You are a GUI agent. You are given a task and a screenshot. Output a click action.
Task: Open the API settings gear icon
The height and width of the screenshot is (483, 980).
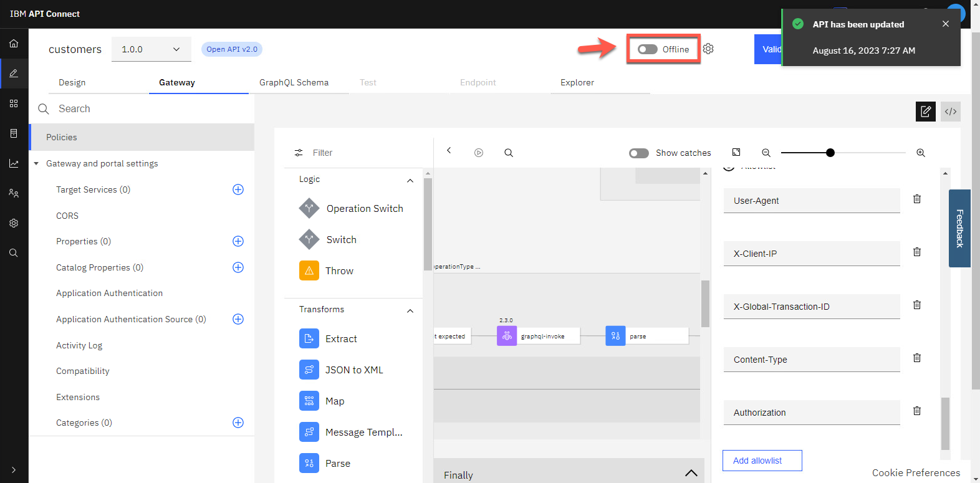click(x=708, y=49)
